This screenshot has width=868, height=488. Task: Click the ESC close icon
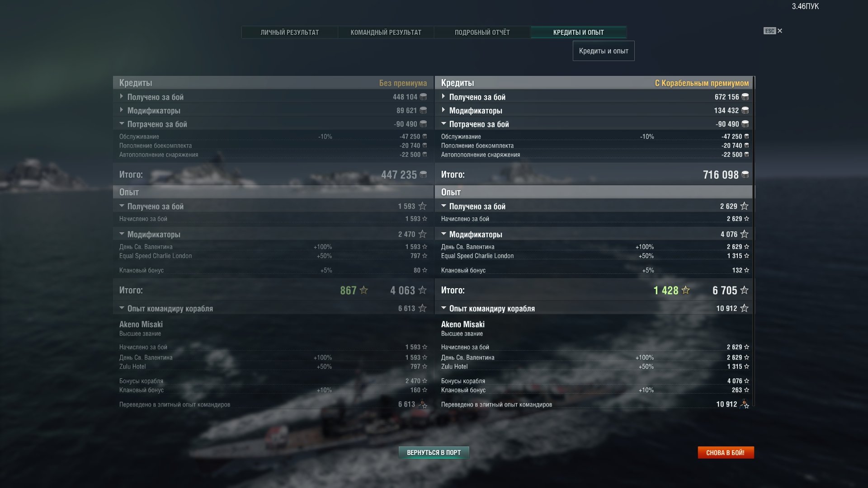point(773,31)
